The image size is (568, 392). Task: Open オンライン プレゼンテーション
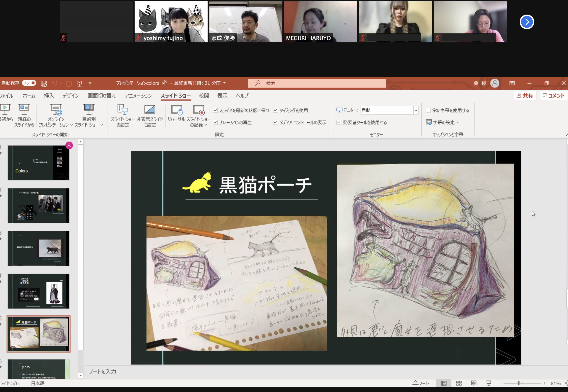pyautogui.click(x=56, y=116)
